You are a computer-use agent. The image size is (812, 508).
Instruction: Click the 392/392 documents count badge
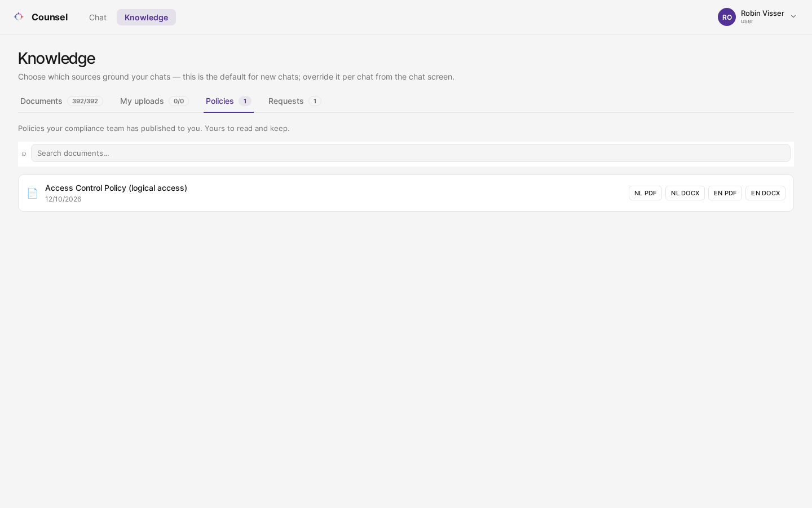click(85, 101)
